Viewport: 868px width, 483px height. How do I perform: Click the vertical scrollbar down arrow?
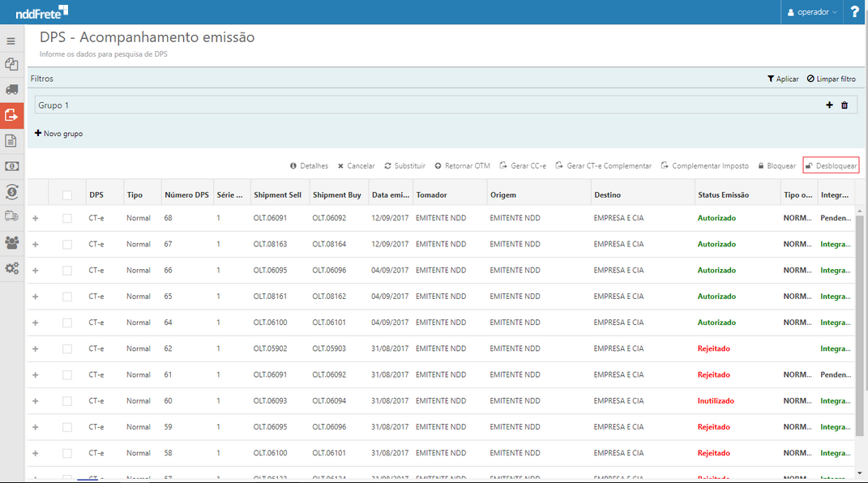tap(860, 472)
